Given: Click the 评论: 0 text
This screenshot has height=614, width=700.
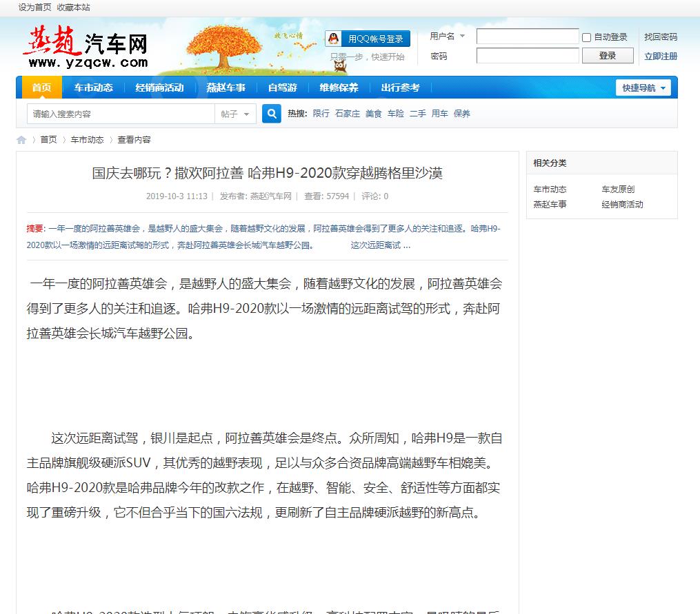Looking at the screenshot, I should pyautogui.click(x=374, y=196).
